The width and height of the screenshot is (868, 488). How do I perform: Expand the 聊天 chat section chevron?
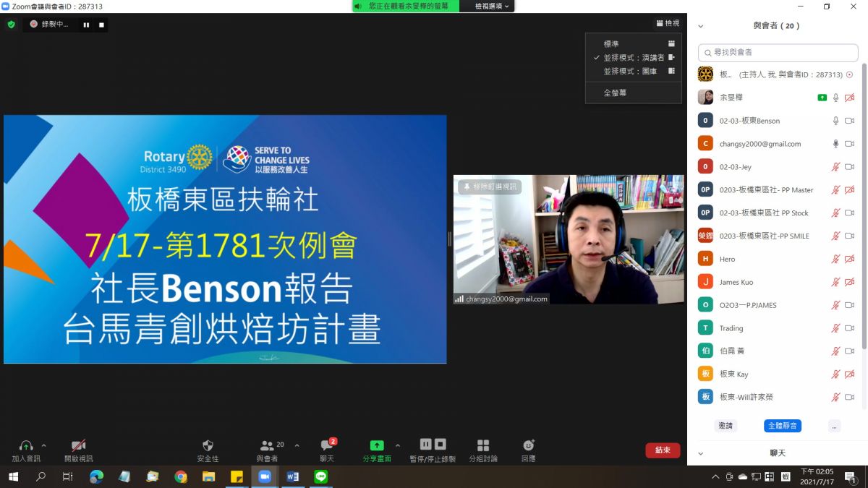700,453
